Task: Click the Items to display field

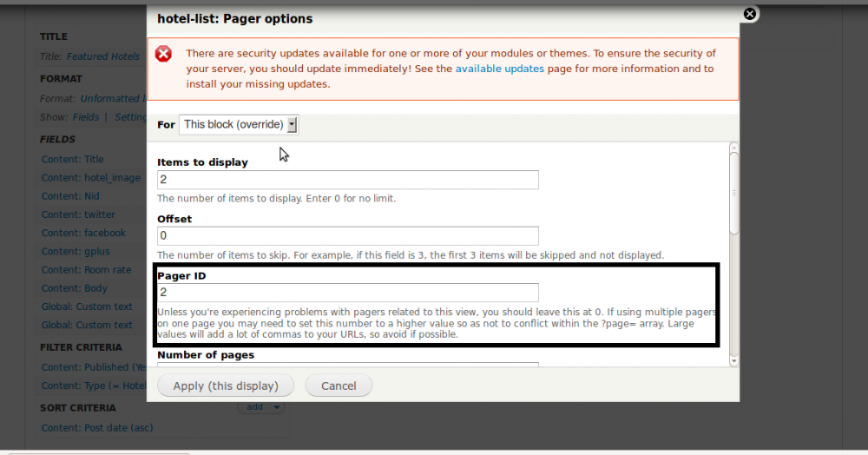Action: click(x=347, y=180)
